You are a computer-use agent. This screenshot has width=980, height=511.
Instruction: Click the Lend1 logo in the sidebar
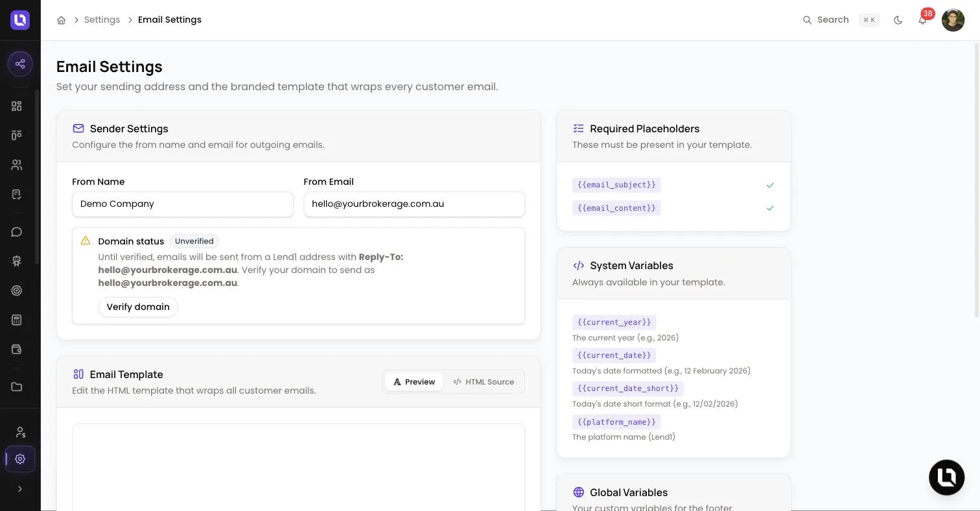(x=20, y=20)
